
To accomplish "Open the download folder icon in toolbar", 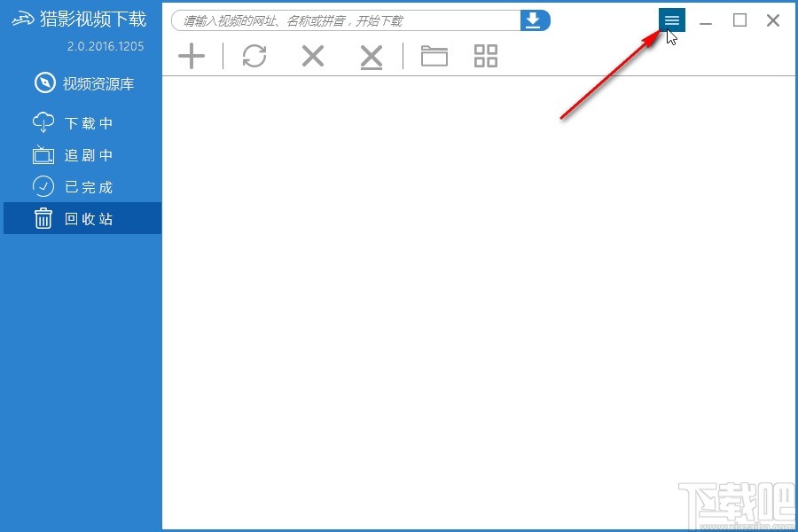I will pyautogui.click(x=434, y=56).
